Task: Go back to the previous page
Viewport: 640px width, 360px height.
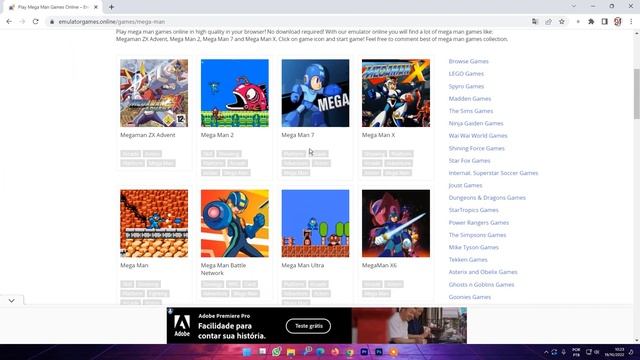Action: [x=9, y=22]
